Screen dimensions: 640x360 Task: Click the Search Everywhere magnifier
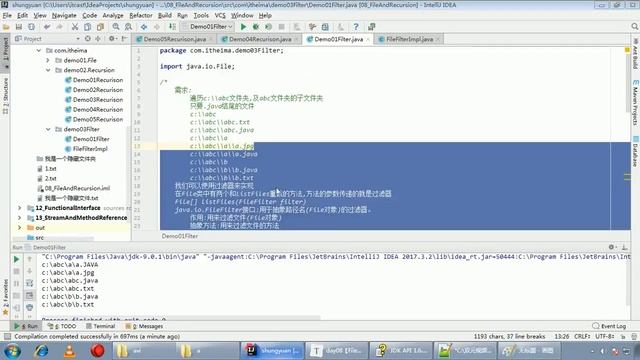(634, 27)
